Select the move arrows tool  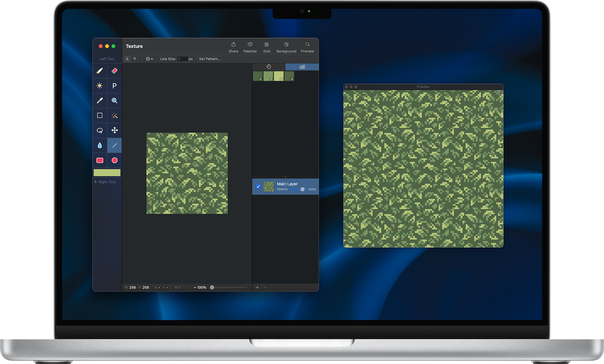point(115,130)
